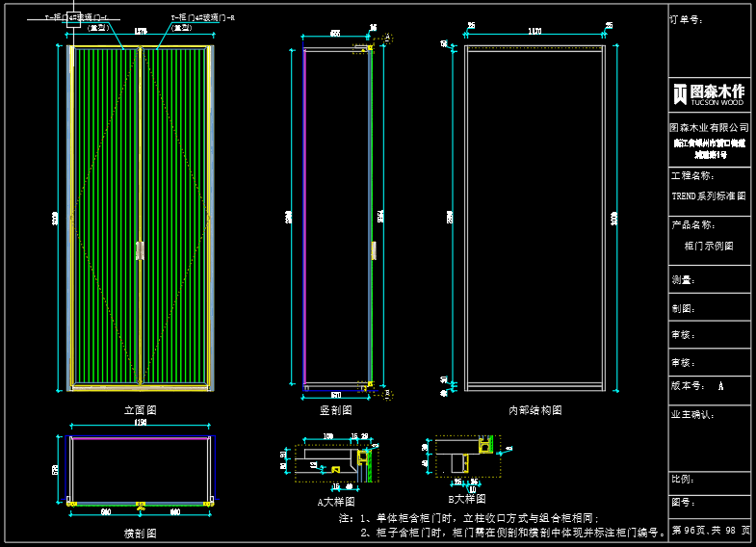Select the A大样图 detail drawing
Image resolution: width=756 pixels, height=547 pixels.
337,462
